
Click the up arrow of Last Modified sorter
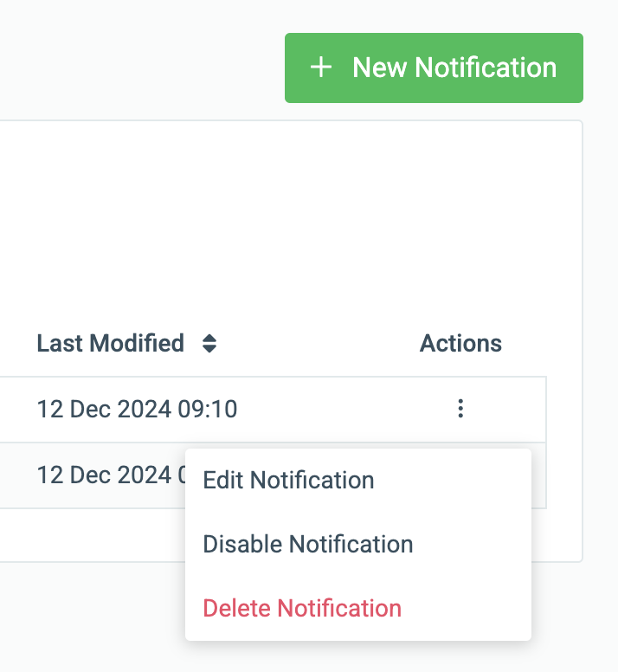pyautogui.click(x=209, y=338)
